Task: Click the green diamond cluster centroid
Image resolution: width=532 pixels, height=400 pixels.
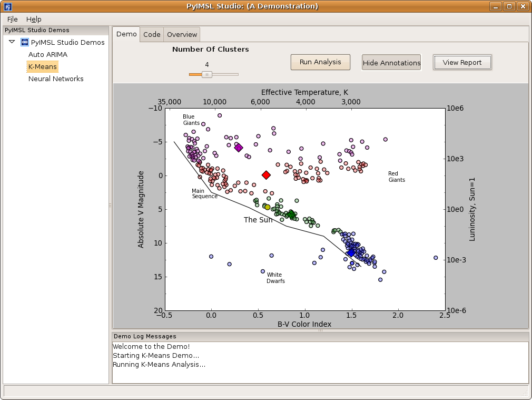Action: pos(291,214)
